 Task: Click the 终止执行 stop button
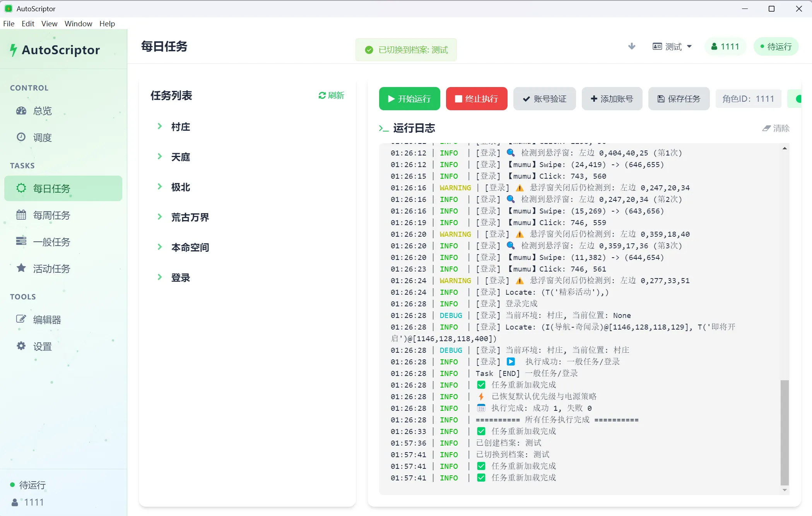pos(477,99)
